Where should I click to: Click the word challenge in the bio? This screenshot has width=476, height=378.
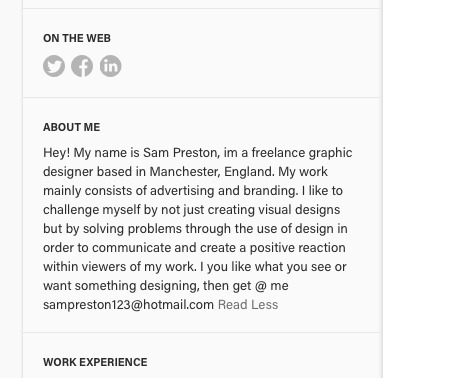pos(71,210)
